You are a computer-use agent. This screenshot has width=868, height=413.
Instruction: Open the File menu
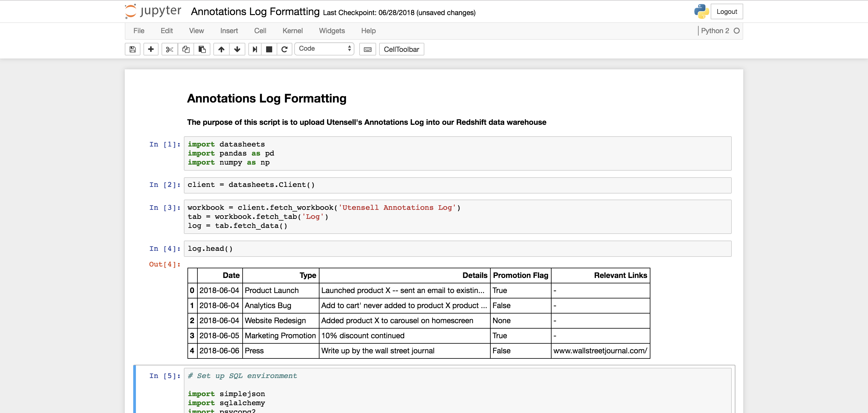point(139,31)
